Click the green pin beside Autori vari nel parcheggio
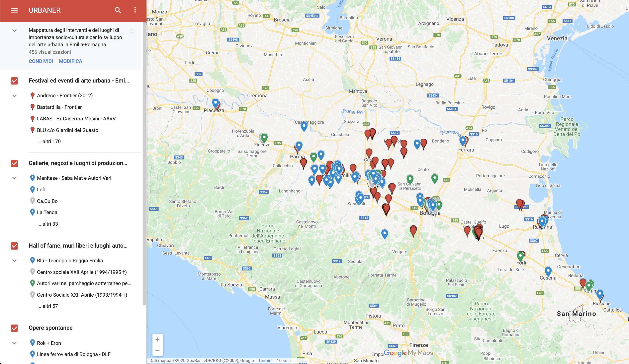629x364 pixels. tap(32, 283)
